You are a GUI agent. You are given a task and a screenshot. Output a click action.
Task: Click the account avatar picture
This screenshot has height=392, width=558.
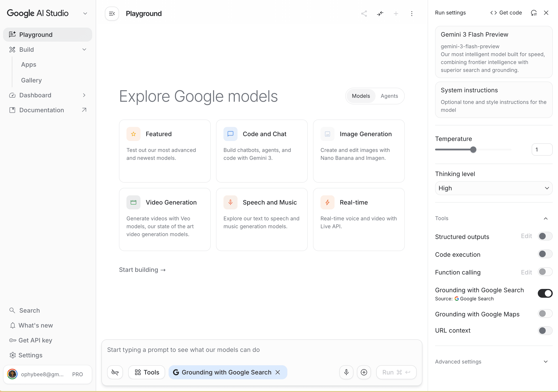(12, 374)
